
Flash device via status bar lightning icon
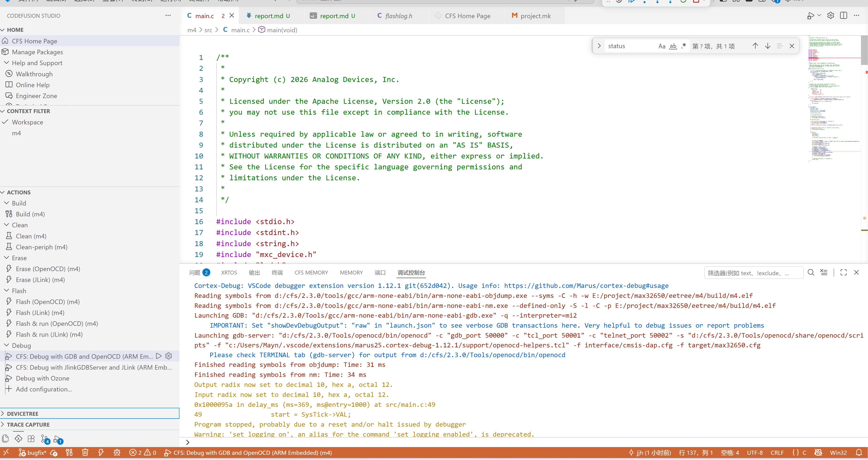101,453
